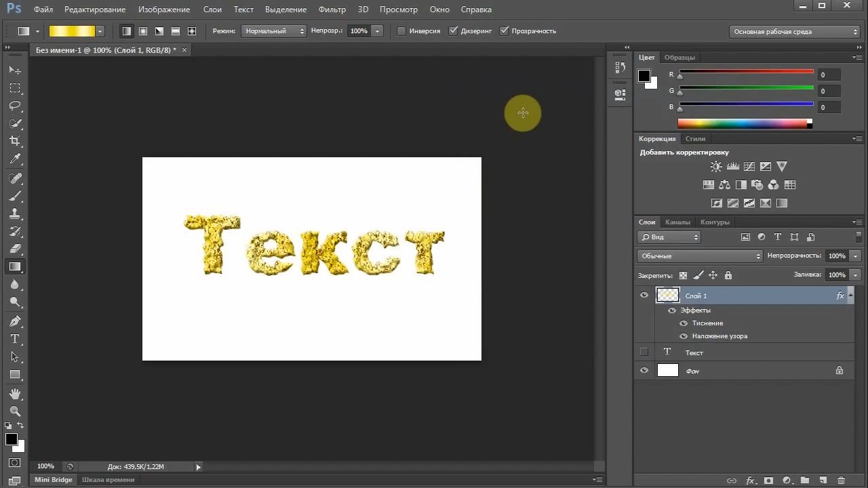Switch to the Стили tab
This screenshot has height=488, width=868.
(x=695, y=139)
